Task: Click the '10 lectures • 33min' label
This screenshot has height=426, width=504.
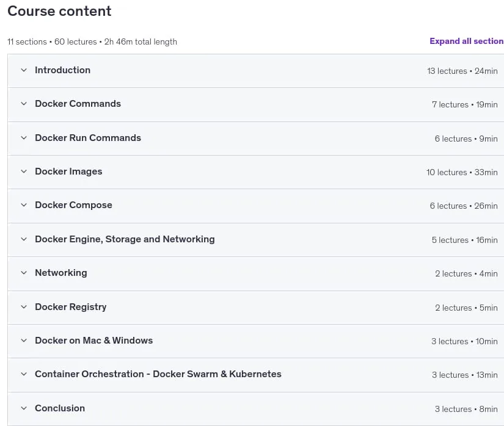Action: click(462, 172)
